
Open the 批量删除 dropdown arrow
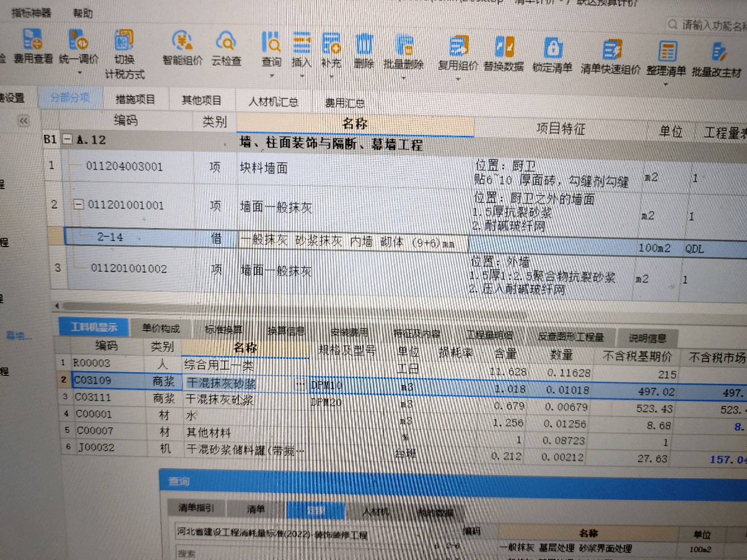click(x=404, y=78)
